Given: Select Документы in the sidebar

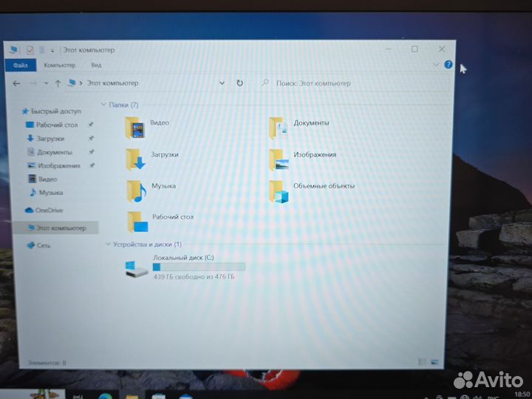Looking at the screenshot, I should 50,152.
